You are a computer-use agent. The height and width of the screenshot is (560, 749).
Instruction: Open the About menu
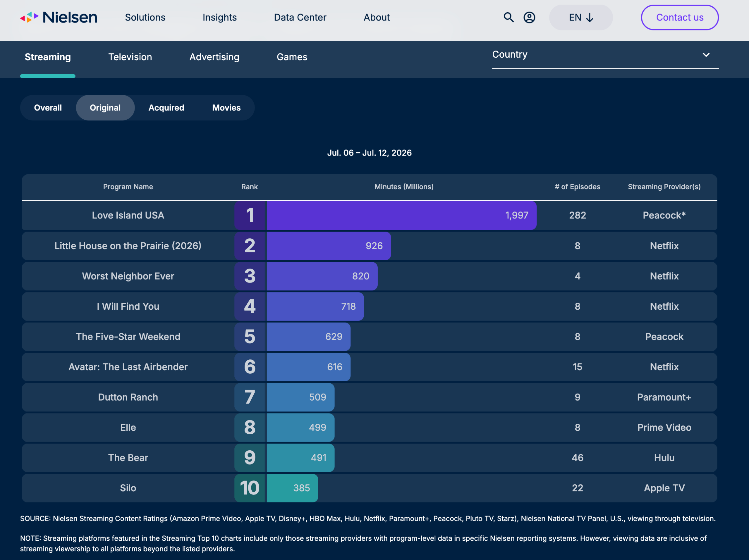click(377, 17)
